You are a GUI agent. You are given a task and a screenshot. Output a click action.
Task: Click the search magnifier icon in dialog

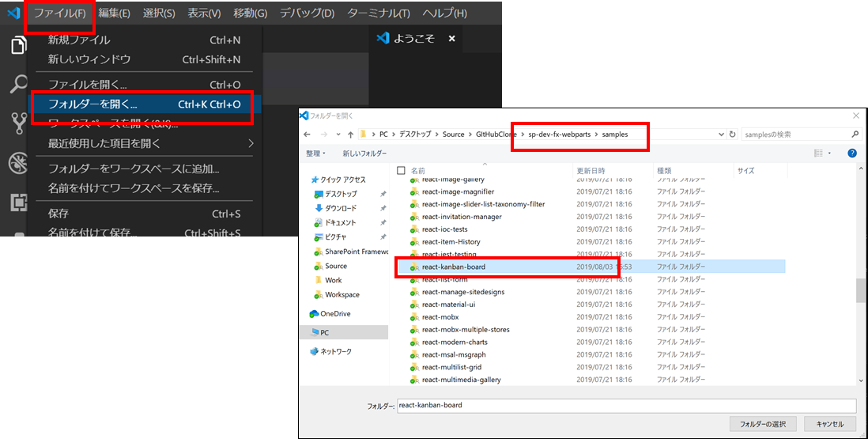click(x=855, y=134)
